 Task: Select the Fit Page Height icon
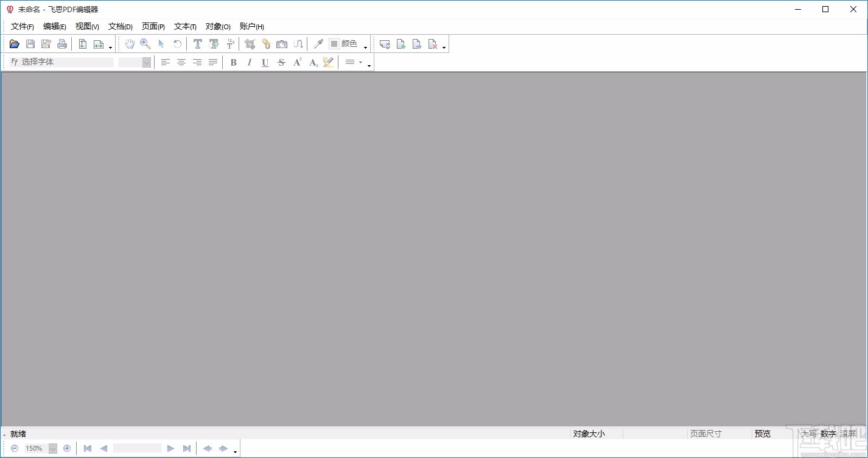(x=83, y=44)
